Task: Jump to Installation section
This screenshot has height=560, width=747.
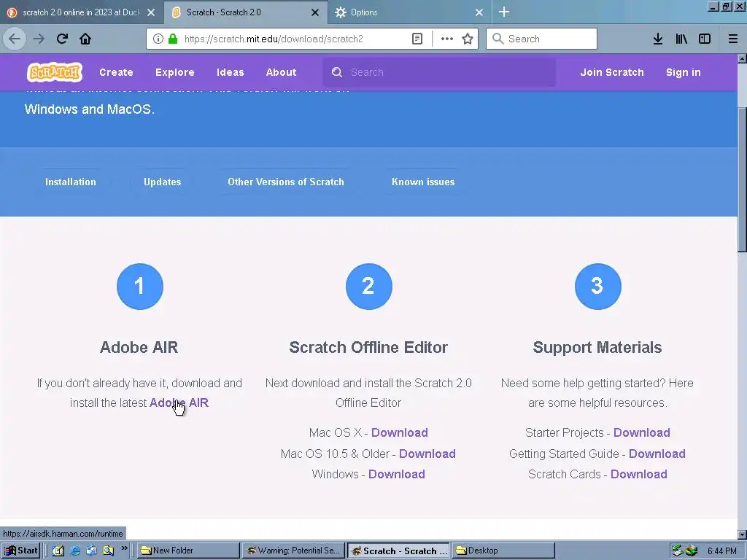Action: 71,182
